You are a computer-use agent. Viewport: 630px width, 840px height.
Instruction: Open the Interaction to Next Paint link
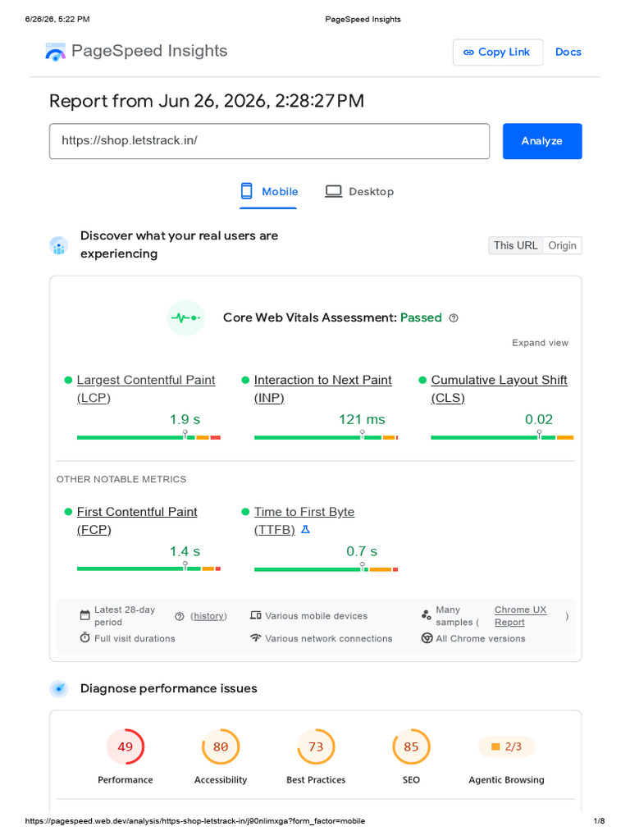click(x=322, y=389)
